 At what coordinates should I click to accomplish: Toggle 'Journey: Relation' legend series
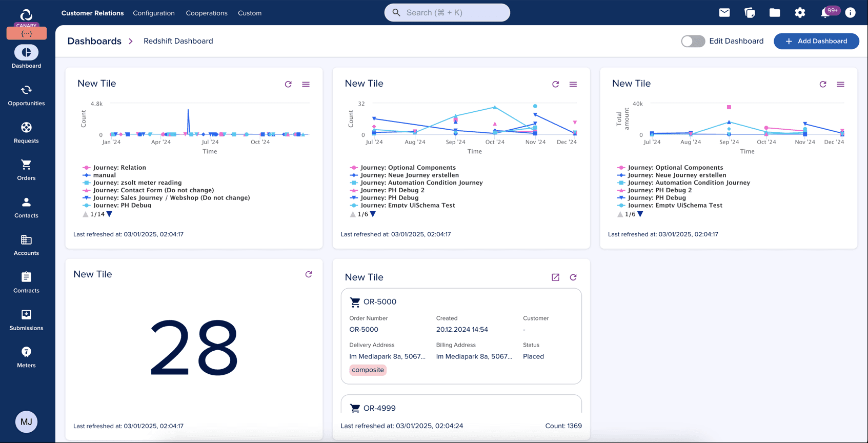[x=114, y=168]
